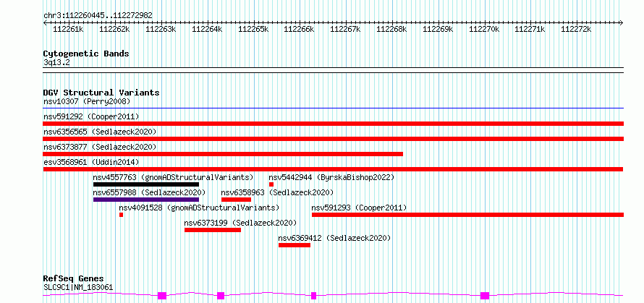Screen dimensions: 644x303
Task: Open nsv591293 (Cooper2011) label
Action: (x=359, y=208)
